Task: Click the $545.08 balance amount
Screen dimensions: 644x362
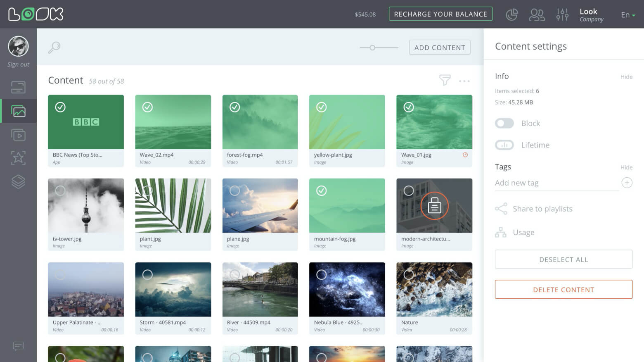Action: pyautogui.click(x=365, y=14)
